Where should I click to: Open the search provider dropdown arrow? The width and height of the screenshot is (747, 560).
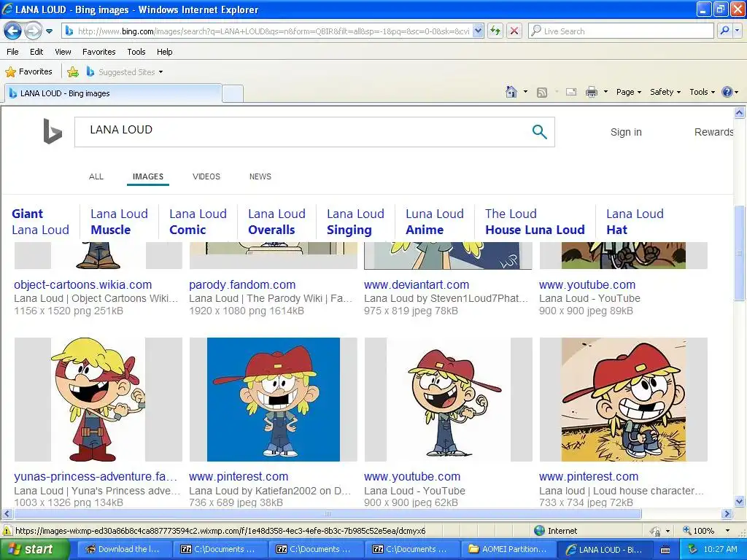point(738,31)
